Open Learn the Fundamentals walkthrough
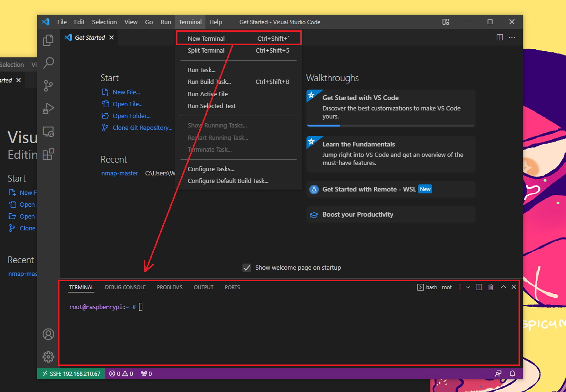Screen dimensions: 566x392 [390, 155]
